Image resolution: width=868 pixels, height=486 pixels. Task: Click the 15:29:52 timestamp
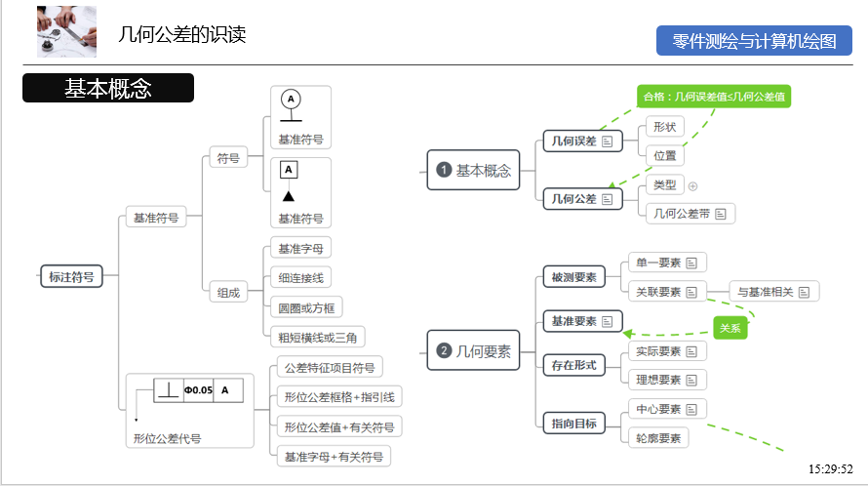click(830, 469)
